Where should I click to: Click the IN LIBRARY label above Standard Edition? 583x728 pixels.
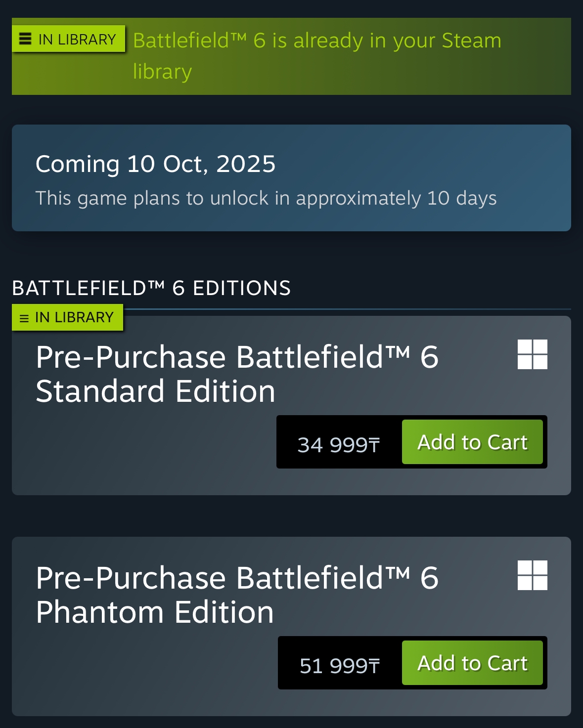coord(74,317)
